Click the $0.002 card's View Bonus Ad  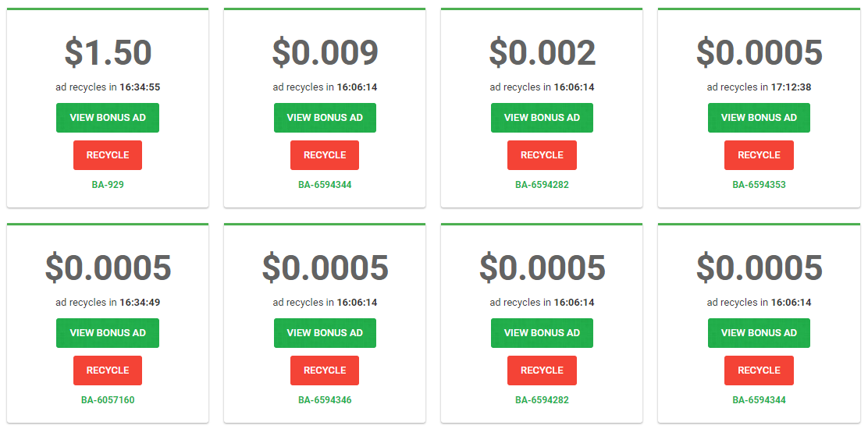pyautogui.click(x=542, y=117)
